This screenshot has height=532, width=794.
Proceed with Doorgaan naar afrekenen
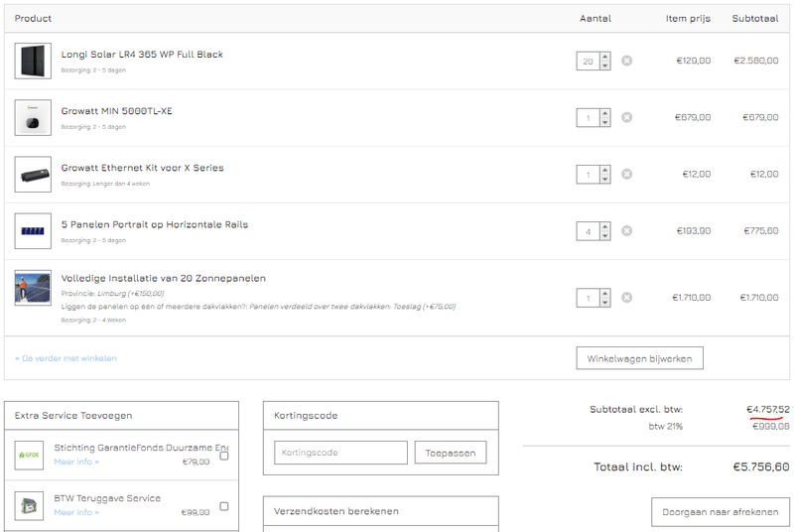click(x=721, y=512)
